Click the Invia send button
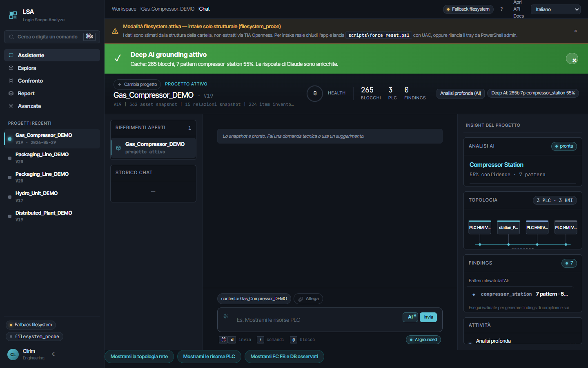 428,317
